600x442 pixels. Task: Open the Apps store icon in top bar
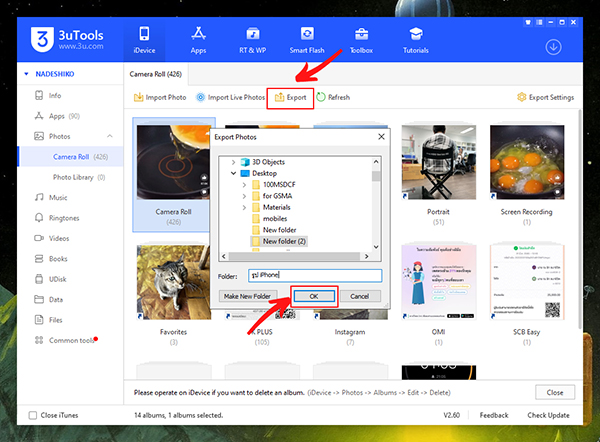click(x=198, y=40)
